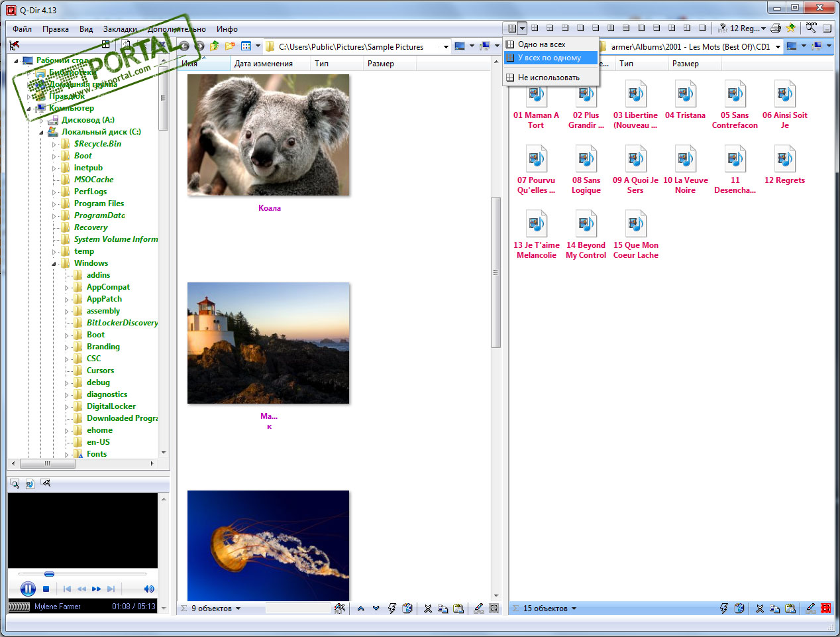Click the lightning icon in the right pane status bar

click(723, 608)
